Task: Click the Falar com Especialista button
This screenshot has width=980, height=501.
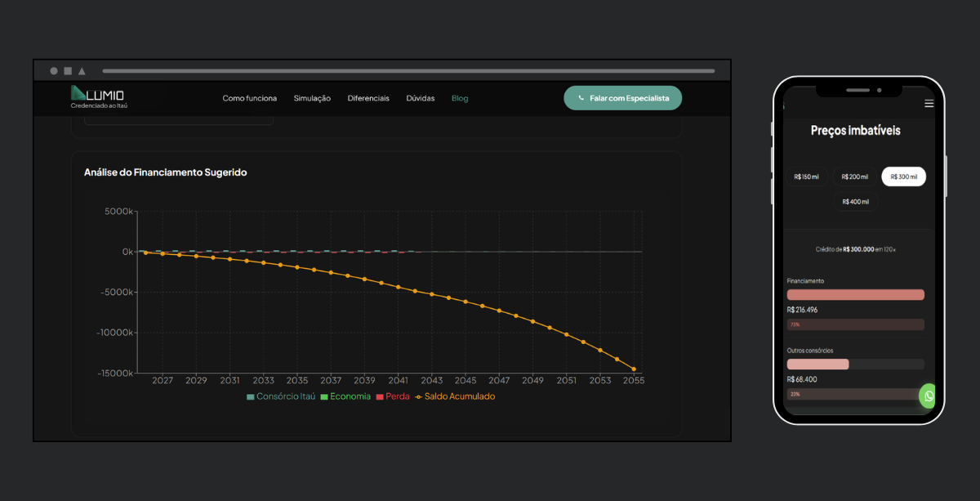Action: 622,98
